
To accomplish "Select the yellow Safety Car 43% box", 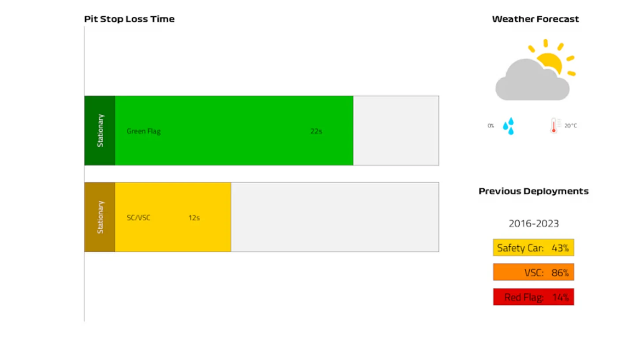I will pos(533,248).
